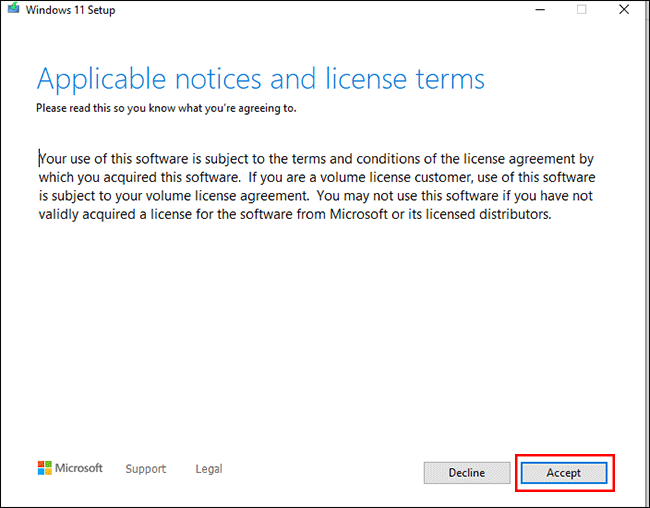Click the 'Applicable notices and license terms' heading
Viewport: 650px width, 508px height.
click(x=261, y=80)
